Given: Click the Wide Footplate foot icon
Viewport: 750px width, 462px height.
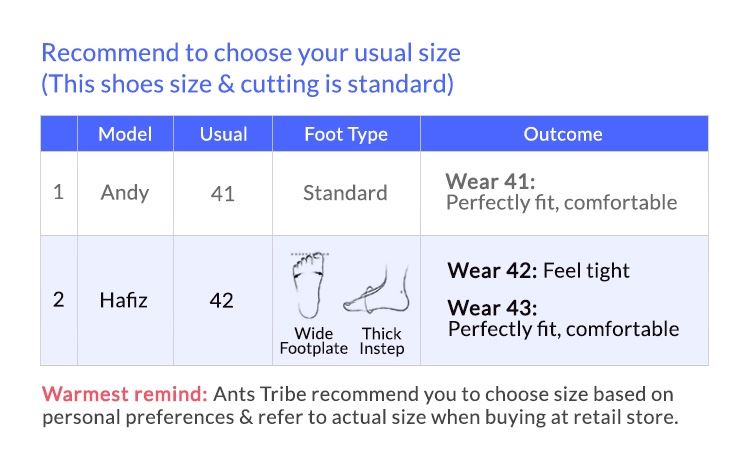Looking at the screenshot, I should coord(309,286).
